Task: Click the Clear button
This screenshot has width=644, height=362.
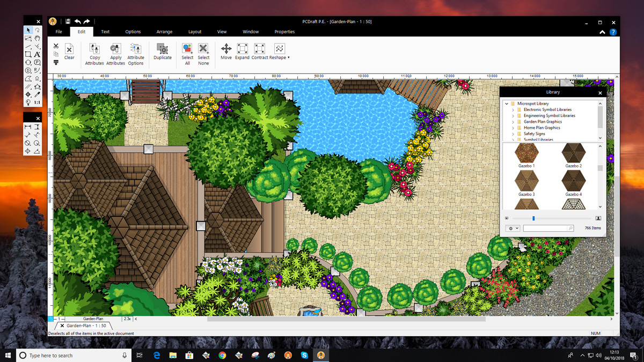Action: point(69,51)
